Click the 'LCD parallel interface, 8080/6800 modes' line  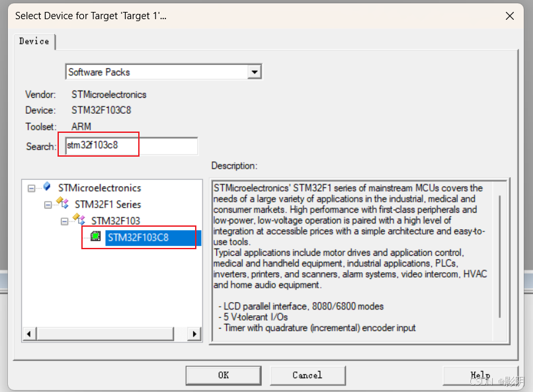pyautogui.click(x=301, y=307)
